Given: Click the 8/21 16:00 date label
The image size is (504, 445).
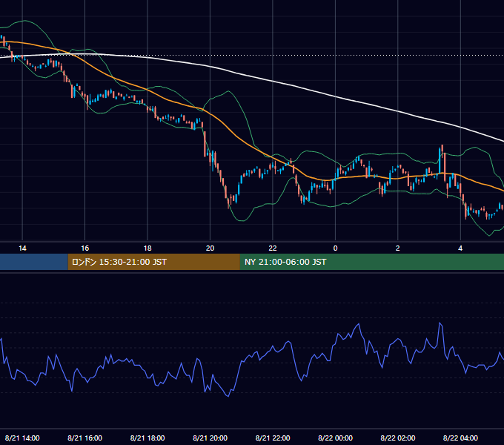Looking at the screenshot, I should click(x=84, y=438).
